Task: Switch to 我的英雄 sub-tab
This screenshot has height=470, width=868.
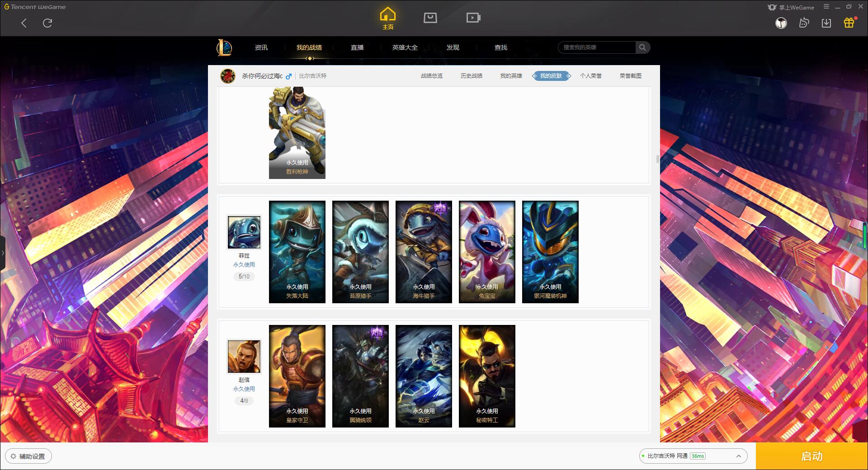Action: (511, 76)
